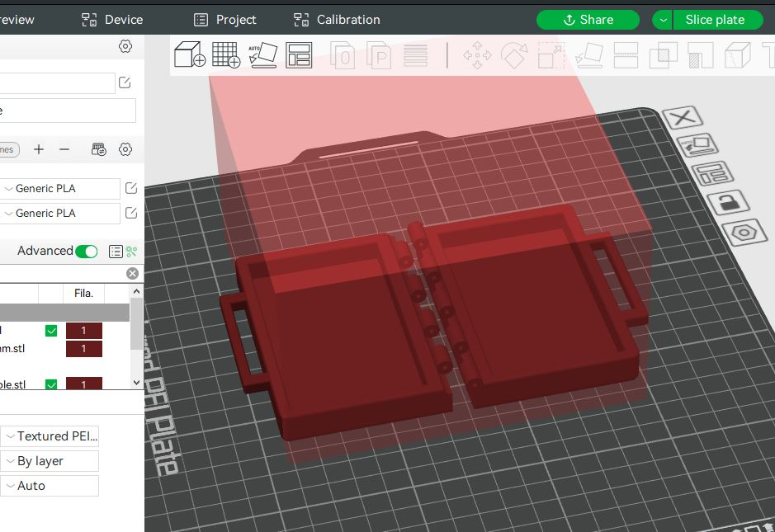This screenshot has width=775, height=532.
Task: Open the By layer print sequence dropdown
Action: click(x=50, y=461)
